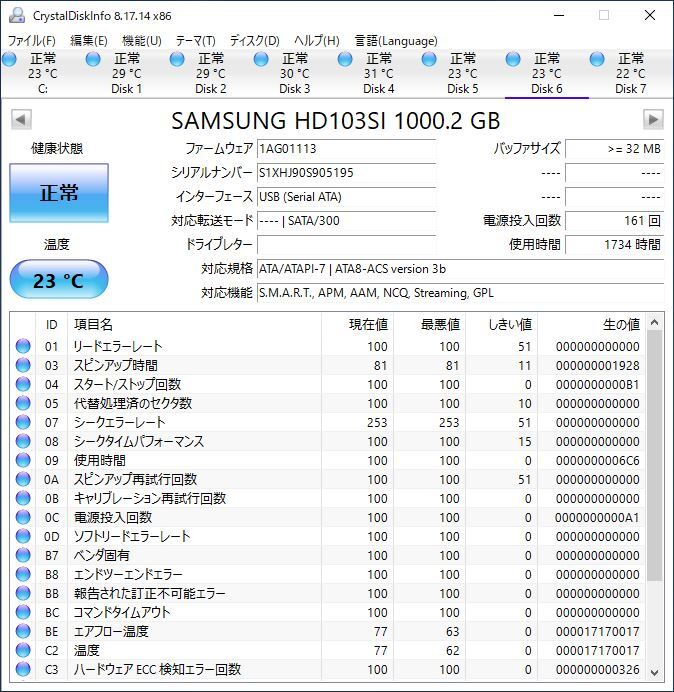Click status orb for ID 0A スピンアップ再試行回数
Image resolution: width=674 pixels, height=692 pixels.
23,479
